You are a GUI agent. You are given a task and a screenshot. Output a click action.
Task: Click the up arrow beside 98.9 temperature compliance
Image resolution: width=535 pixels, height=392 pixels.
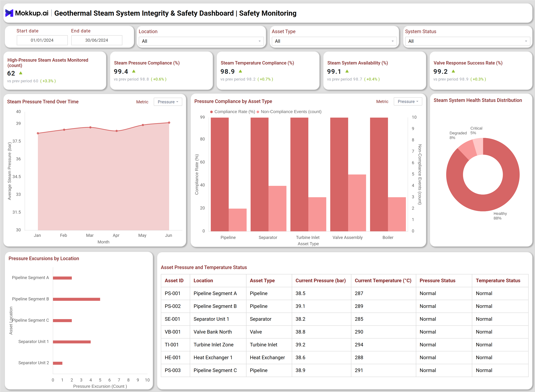point(240,71)
